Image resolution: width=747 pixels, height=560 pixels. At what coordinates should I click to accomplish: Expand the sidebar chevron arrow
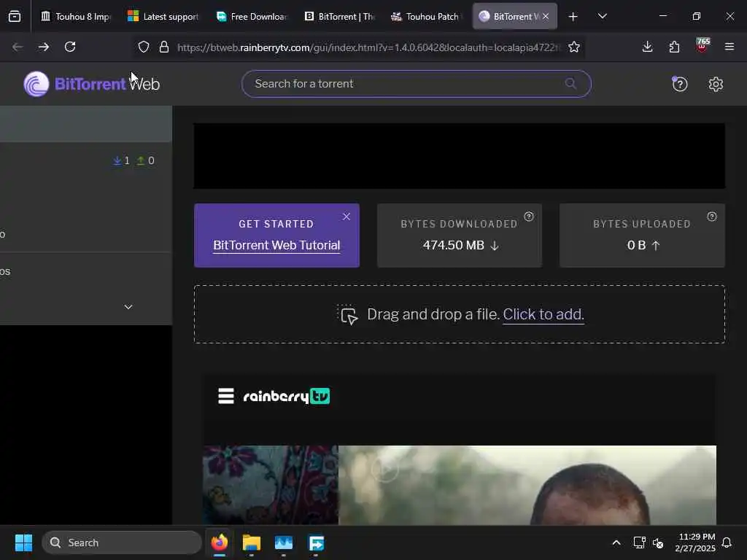point(128,307)
